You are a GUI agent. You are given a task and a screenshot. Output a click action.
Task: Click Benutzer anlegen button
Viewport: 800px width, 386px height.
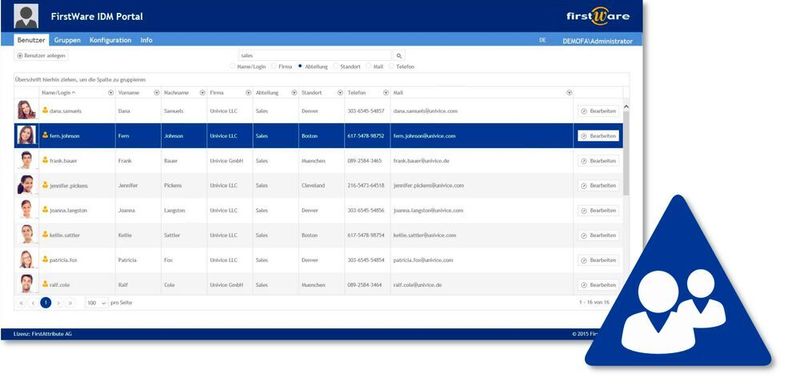point(41,56)
